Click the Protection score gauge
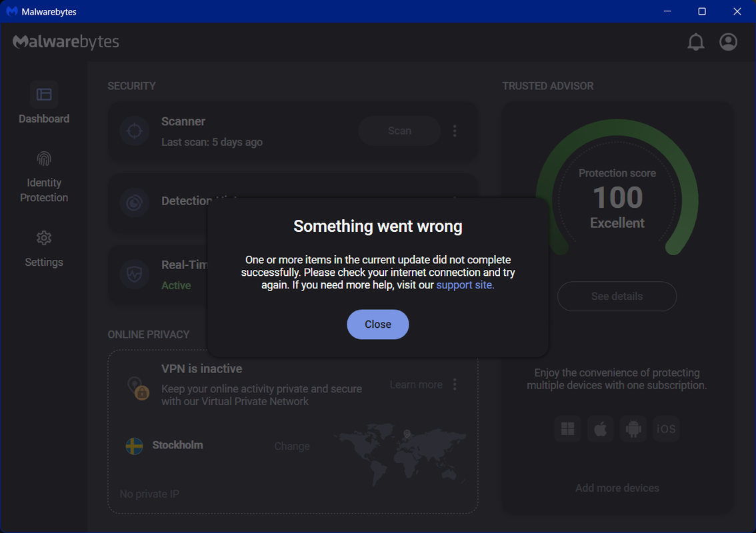 click(x=617, y=188)
